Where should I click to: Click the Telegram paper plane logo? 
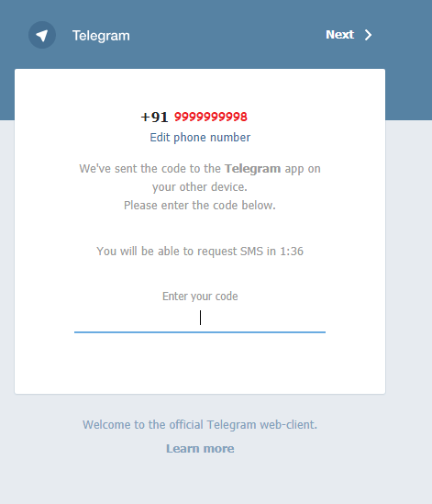click(x=42, y=35)
